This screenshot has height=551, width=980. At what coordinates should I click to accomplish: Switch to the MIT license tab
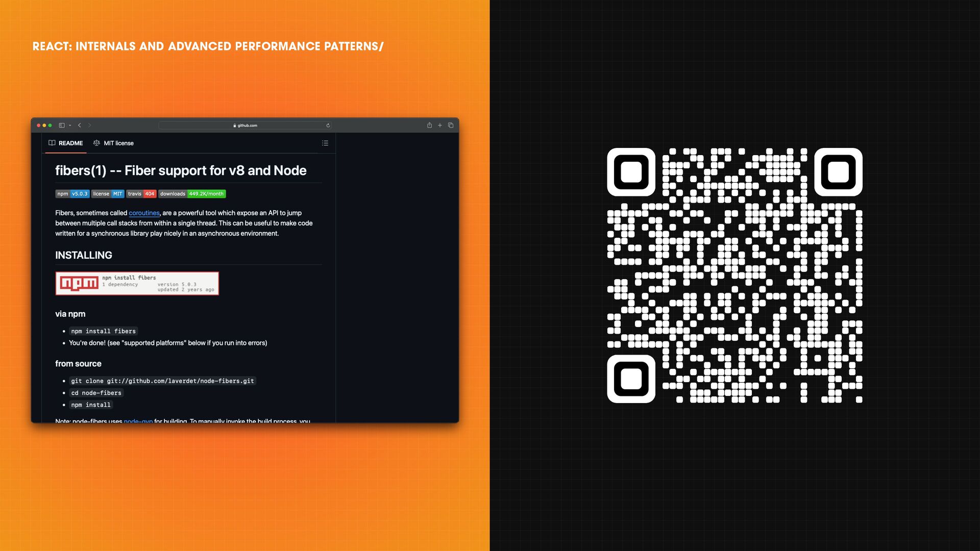tap(113, 143)
